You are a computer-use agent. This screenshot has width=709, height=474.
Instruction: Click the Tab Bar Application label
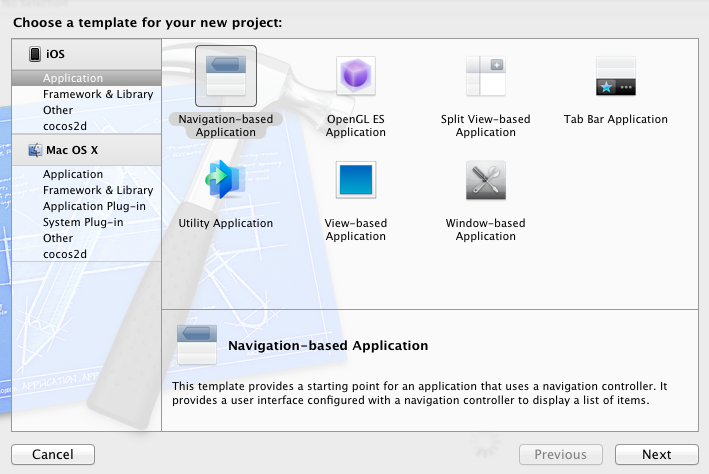tap(616, 119)
